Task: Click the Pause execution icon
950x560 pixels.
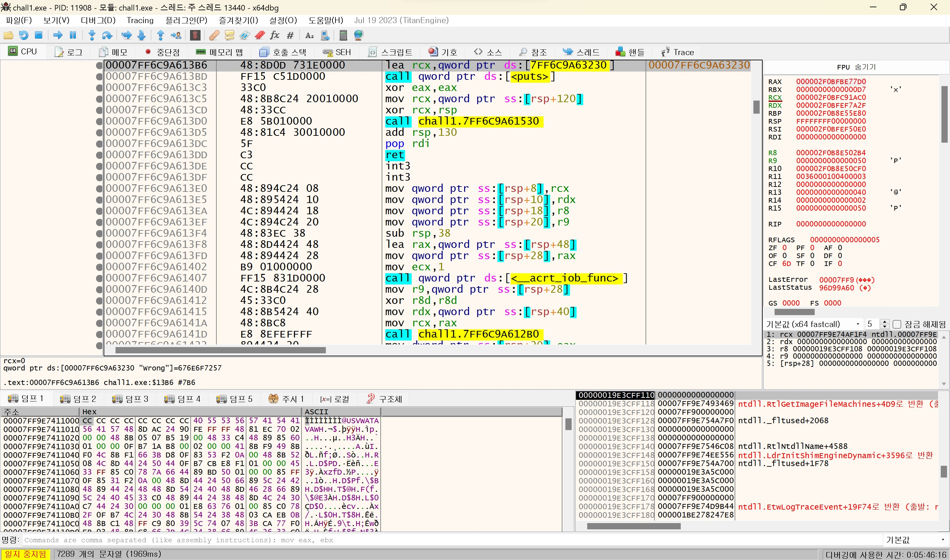Action: click(73, 36)
